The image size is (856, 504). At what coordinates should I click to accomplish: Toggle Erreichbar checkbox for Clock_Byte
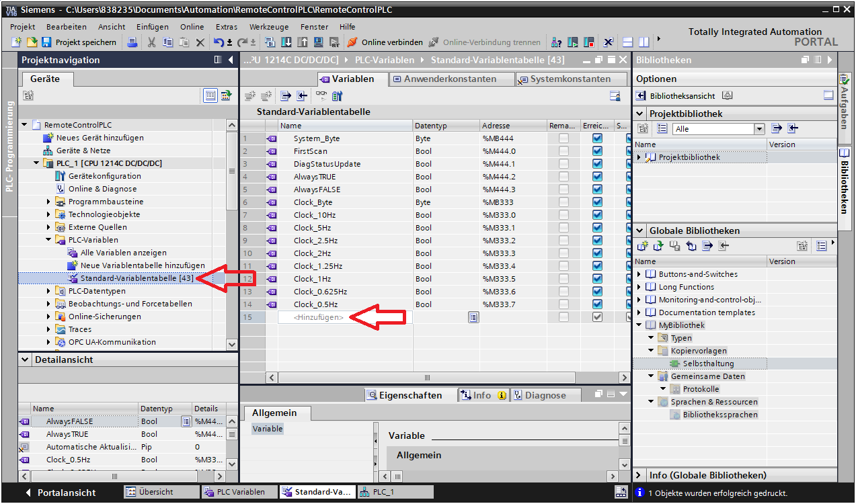tap(597, 202)
